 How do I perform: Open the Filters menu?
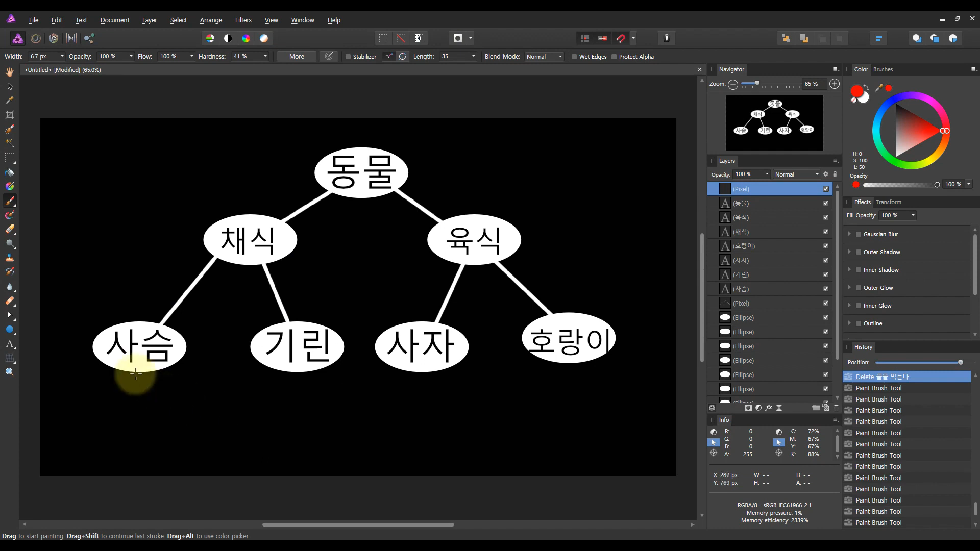243,20
